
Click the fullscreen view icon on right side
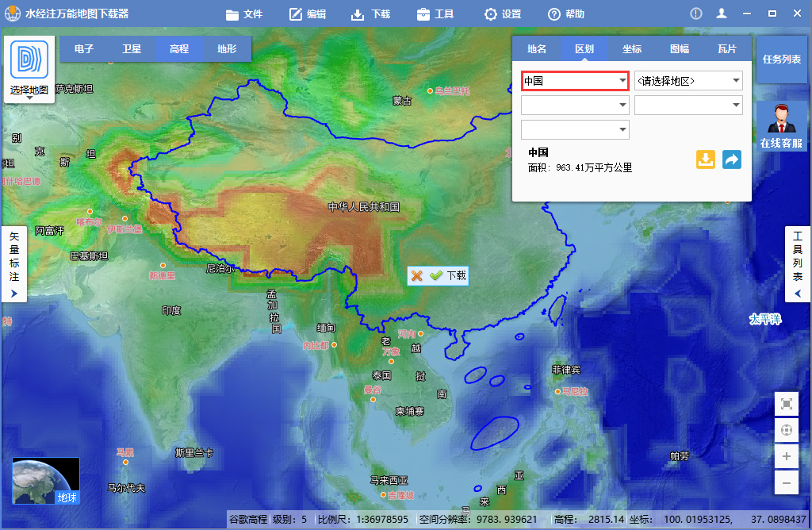click(786, 405)
